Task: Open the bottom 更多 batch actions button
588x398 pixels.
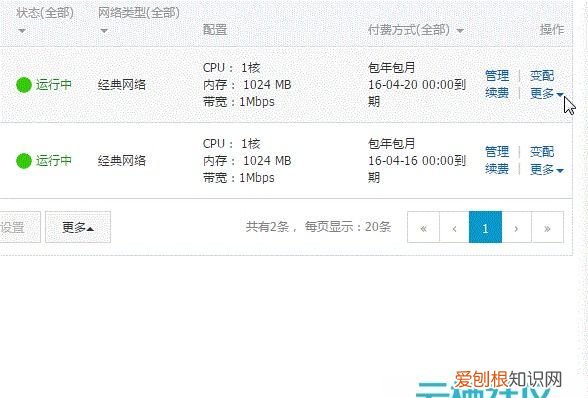Action: (78, 227)
